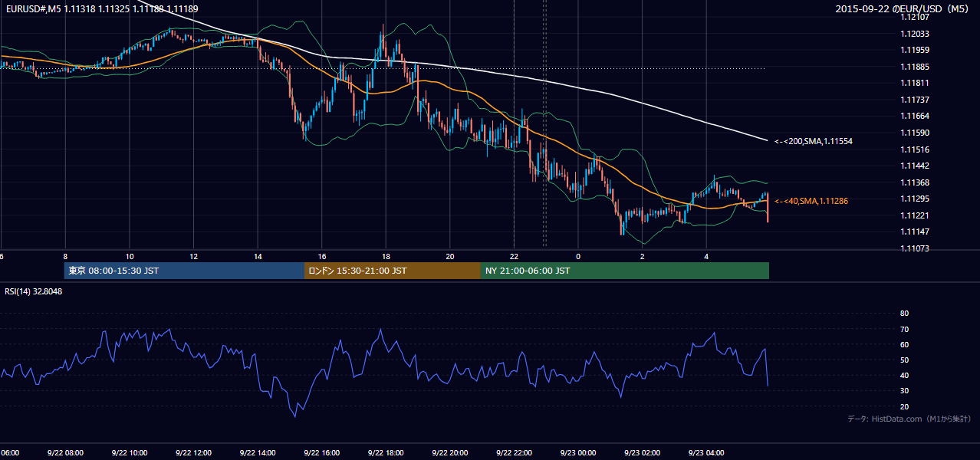Click price axis value 1.11221
This screenshot has width=980, height=460.
(x=915, y=215)
